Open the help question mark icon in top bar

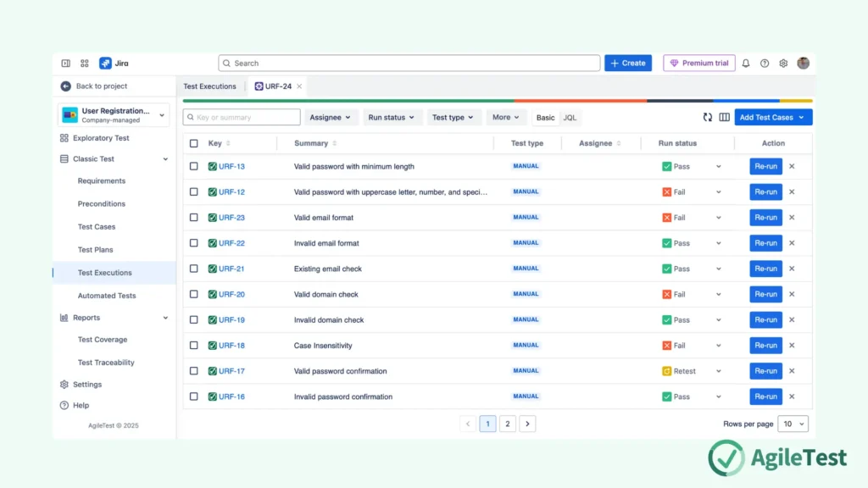pos(765,64)
